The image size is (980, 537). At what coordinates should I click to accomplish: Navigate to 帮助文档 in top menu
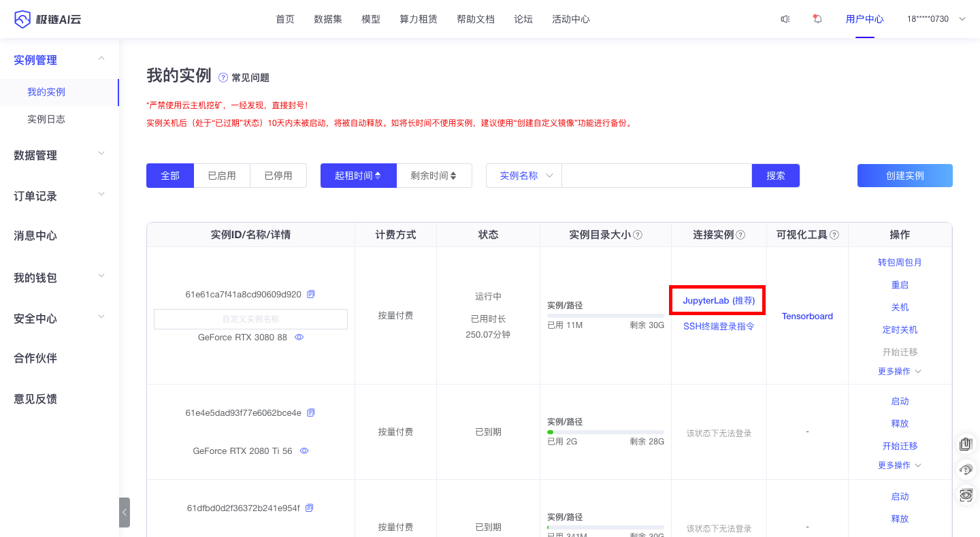[476, 19]
